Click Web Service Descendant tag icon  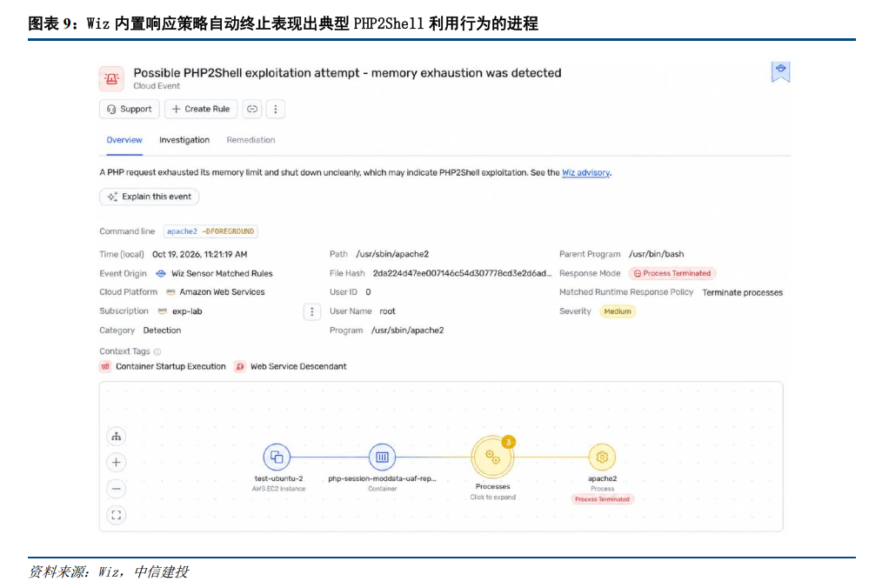(x=239, y=367)
